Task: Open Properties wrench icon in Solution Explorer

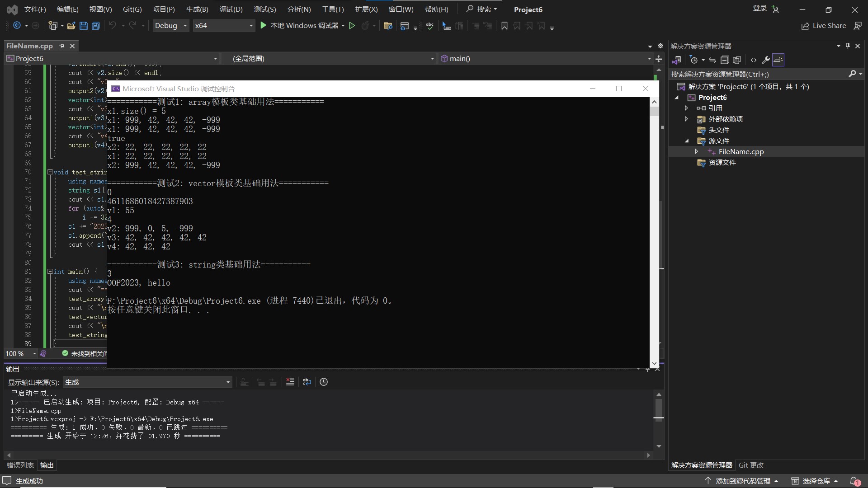Action: click(765, 60)
